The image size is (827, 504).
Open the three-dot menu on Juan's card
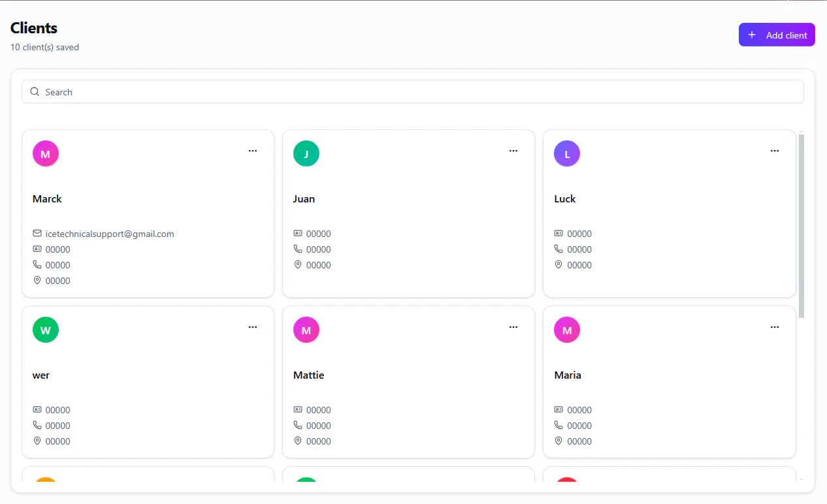pyautogui.click(x=513, y=151)
